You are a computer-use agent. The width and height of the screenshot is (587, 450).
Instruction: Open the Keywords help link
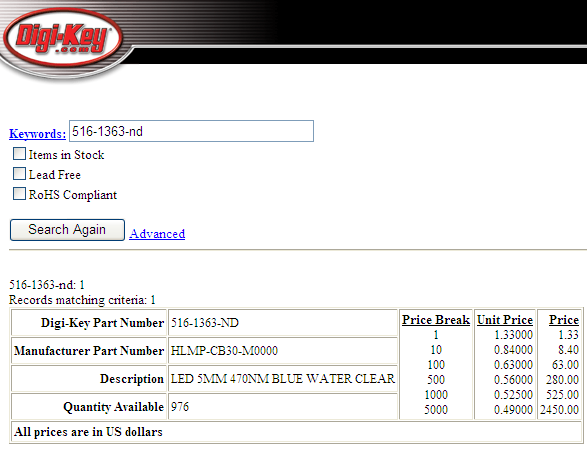point(37,134)
